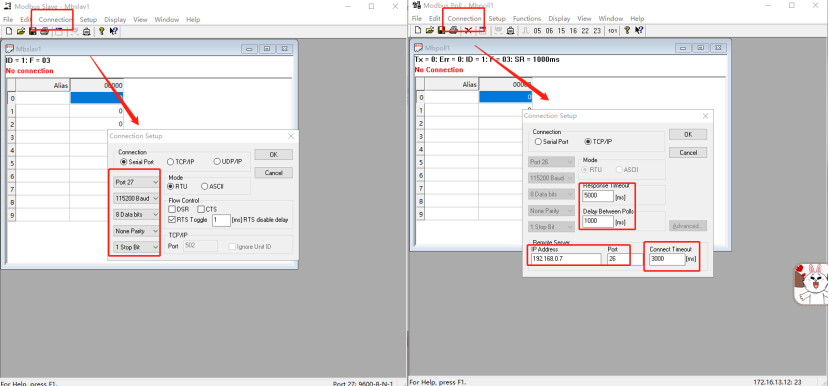
Task: Click the context help arrow icon in Modbus Poll
Action: pyautogui.click(x=639, y=31)
